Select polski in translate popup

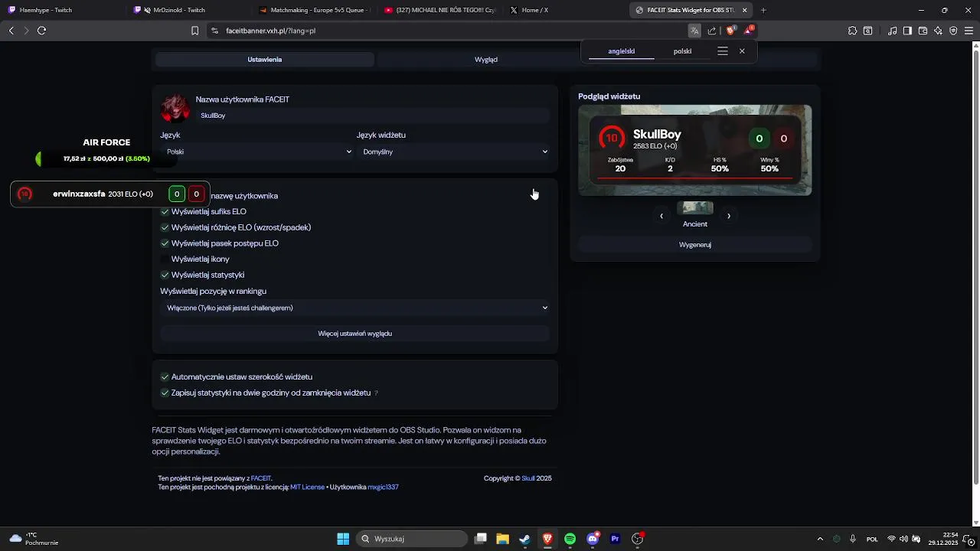tap(682, 51)
